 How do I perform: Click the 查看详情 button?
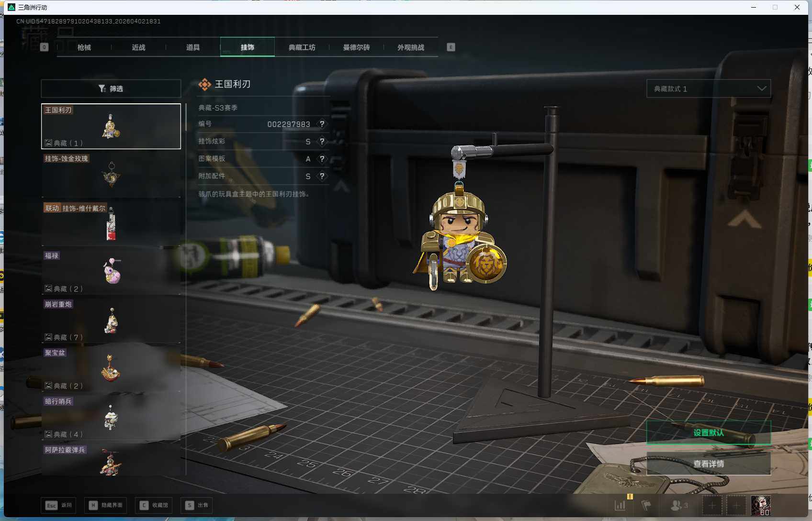pyautogui.click(x=709, y=464)
